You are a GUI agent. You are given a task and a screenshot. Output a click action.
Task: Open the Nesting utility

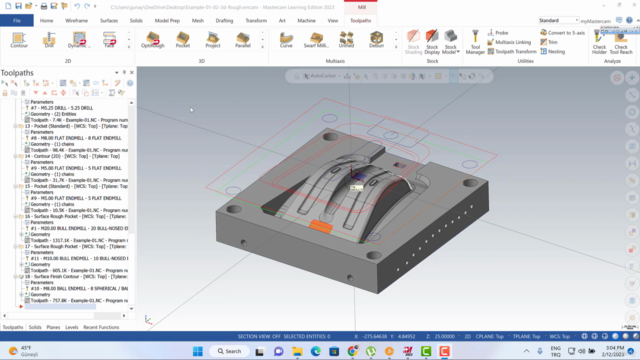tap(553, 51)
